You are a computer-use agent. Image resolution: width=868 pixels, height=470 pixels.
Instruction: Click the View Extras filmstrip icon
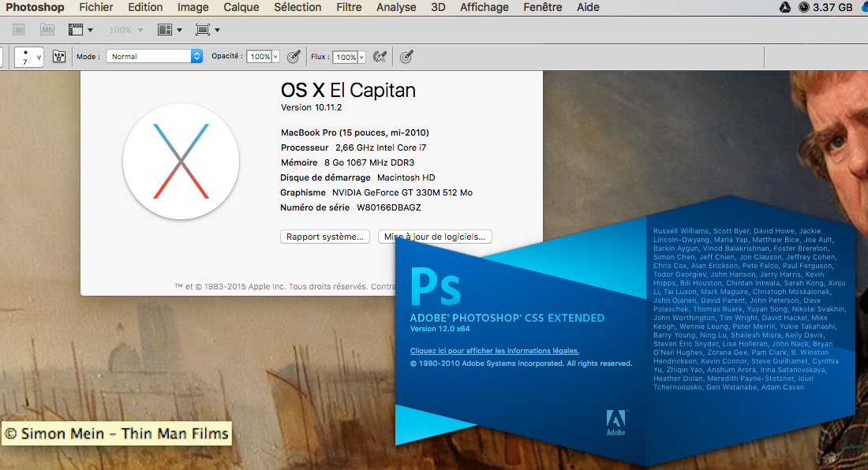(x=75, y=30)
